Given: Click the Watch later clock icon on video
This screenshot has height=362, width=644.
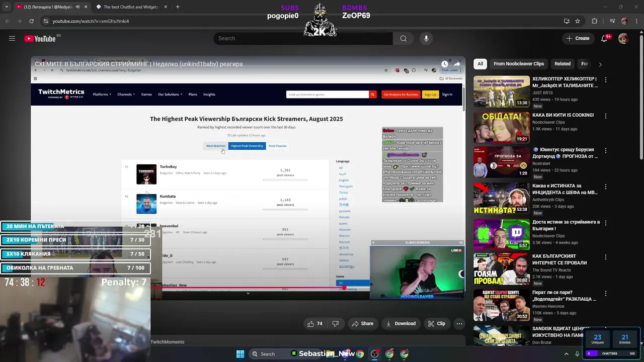Looking at the screenshot, I should [445, 64].
